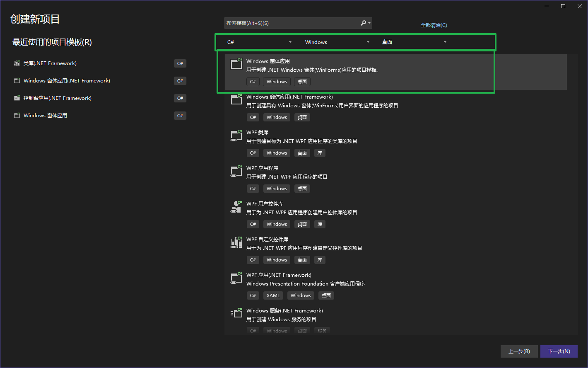The height and width of the screenshot is (368, 588).
Task: Open the C# language filter dropdown
Action: (x=260, y=42)
